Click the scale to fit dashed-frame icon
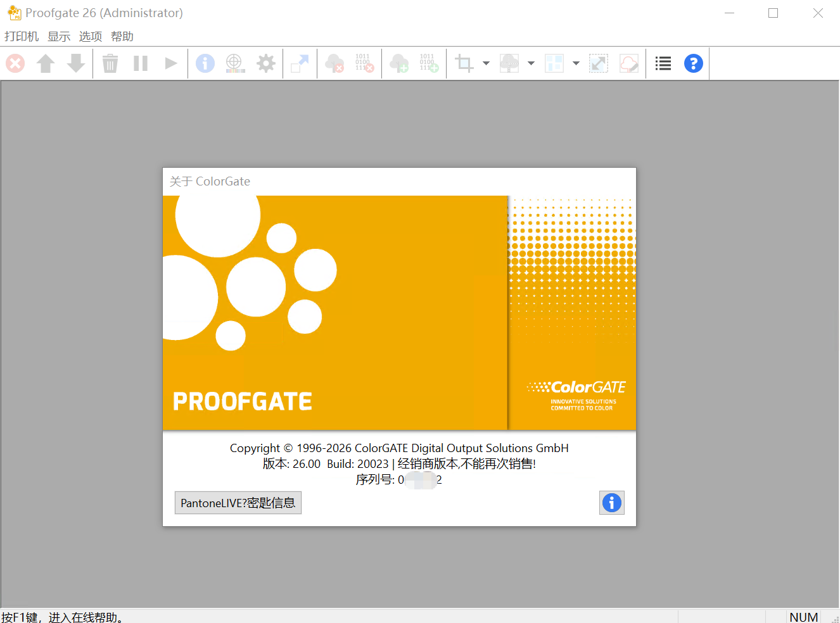Viewport: 840px width, 623px height. (599, 63)
